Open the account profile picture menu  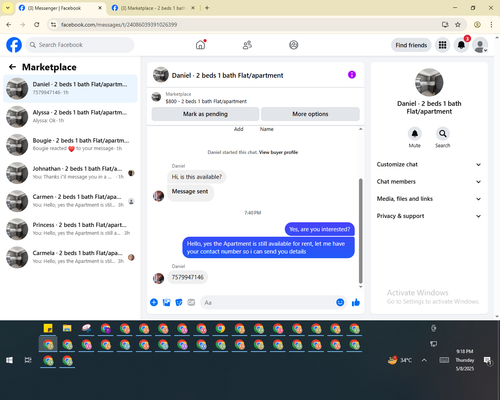pyautogui.click(x=480, y=45)
